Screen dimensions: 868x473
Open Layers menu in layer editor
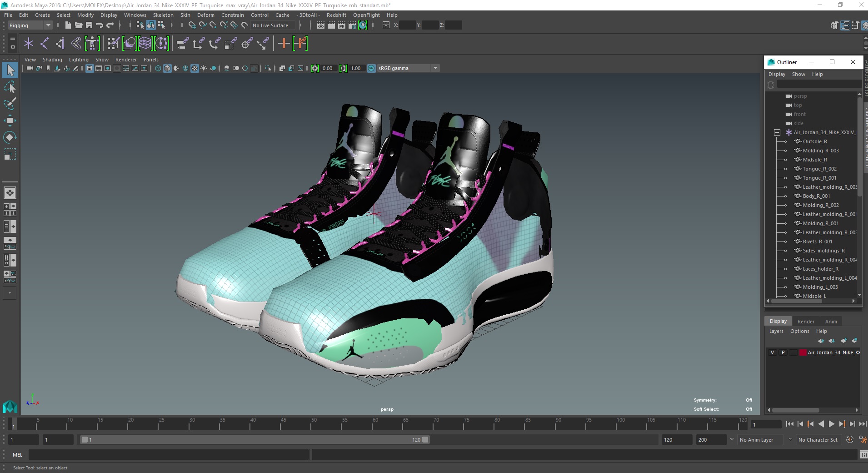pos(776,331)
